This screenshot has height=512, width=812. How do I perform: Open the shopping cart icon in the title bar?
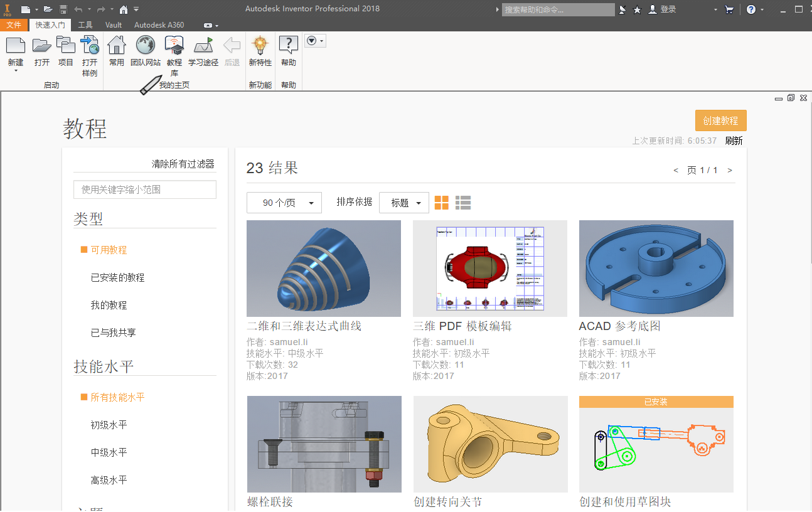click(729, 9)
